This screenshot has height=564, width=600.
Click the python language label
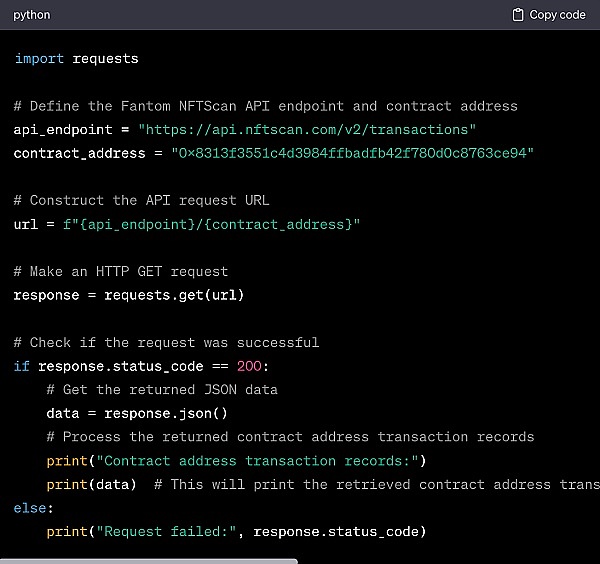(x=32, y=15)
